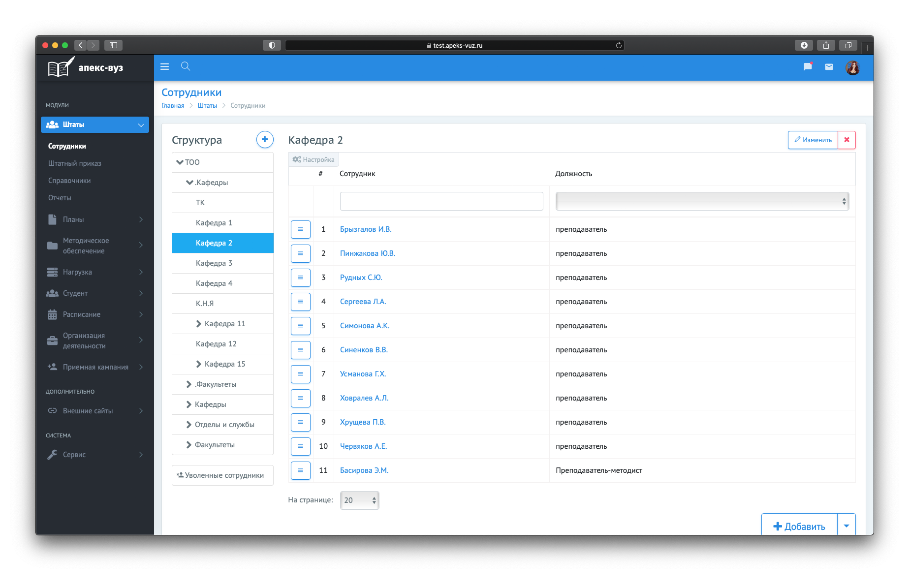910x588 pixels.
Task: Expand Организация деятельности module
Action: coord(95,340)
